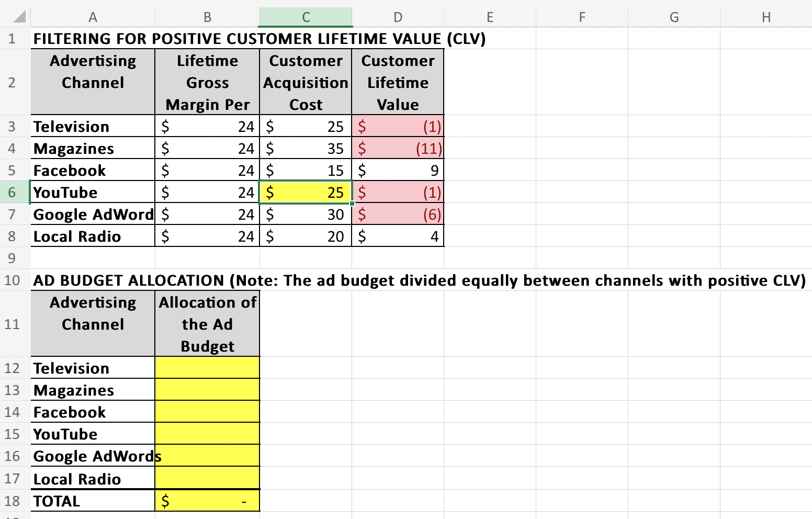Select column E header
The height and width of the screenshot is (519, 812).
pyautogui.click(x=490, y=17)
